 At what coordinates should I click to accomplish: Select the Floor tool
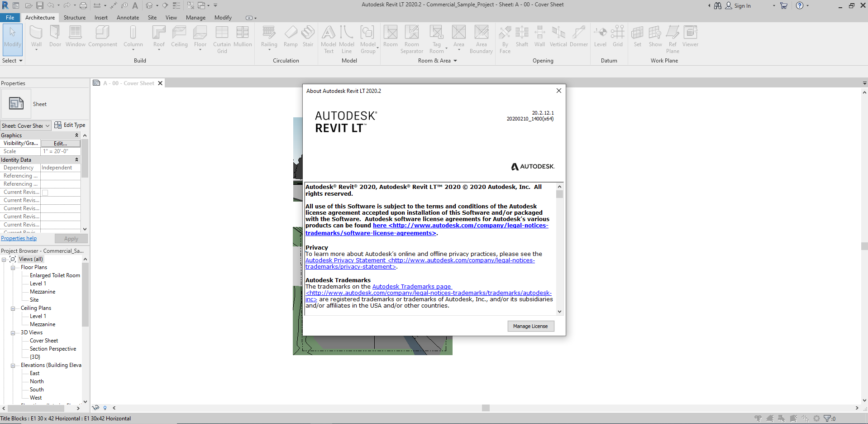coord(200,36)
